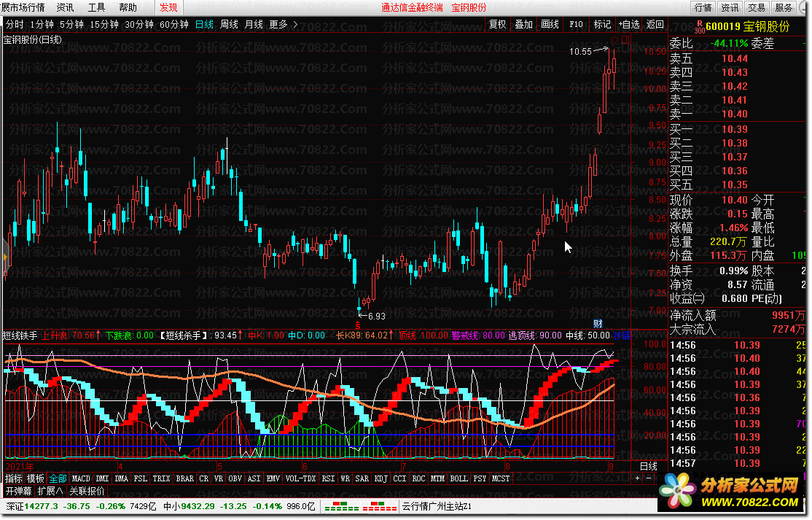Viewport: 812px width, 520px height.
Task: Switch indicator to MACD
Action: tap(81, 478)
